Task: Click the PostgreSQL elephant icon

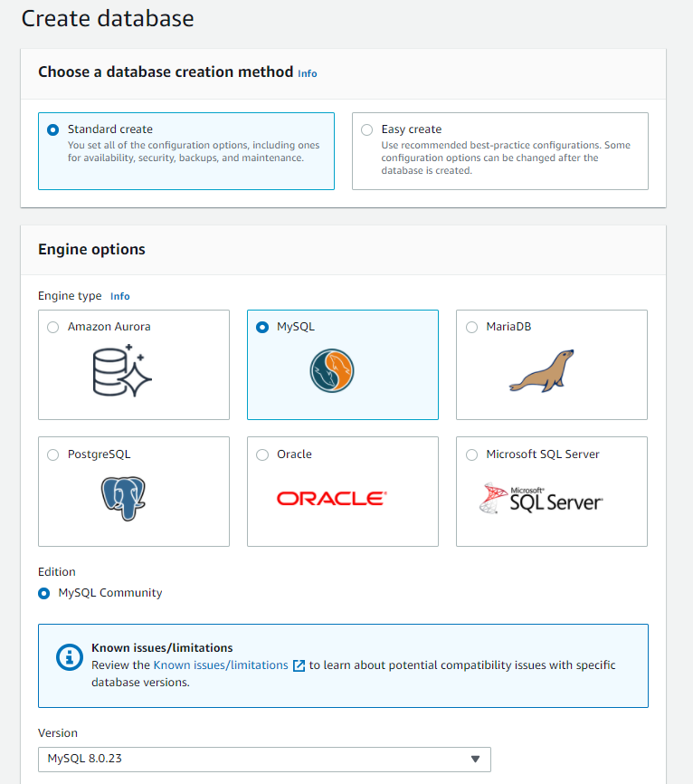Action: [124, 498]
